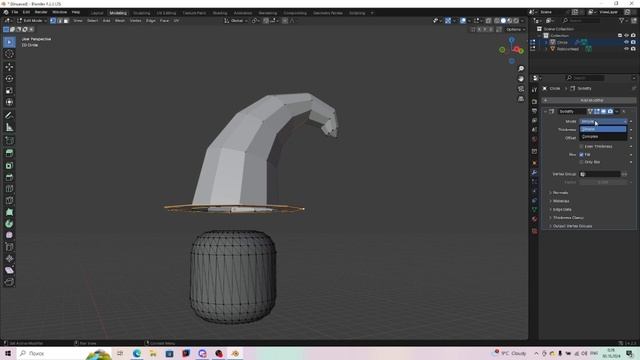Screen dimensions: 640x360
Task: Click the zoom magnifier icon in viewport
Action: pyautogui.click(x=521, y=69)
